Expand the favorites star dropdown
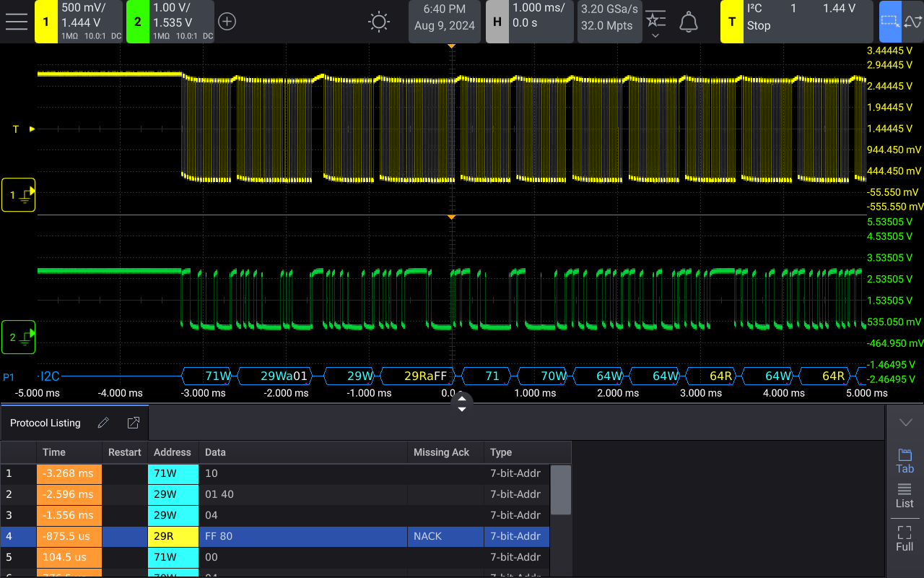This screenshot has width=924, height=578. pos(655,23)
